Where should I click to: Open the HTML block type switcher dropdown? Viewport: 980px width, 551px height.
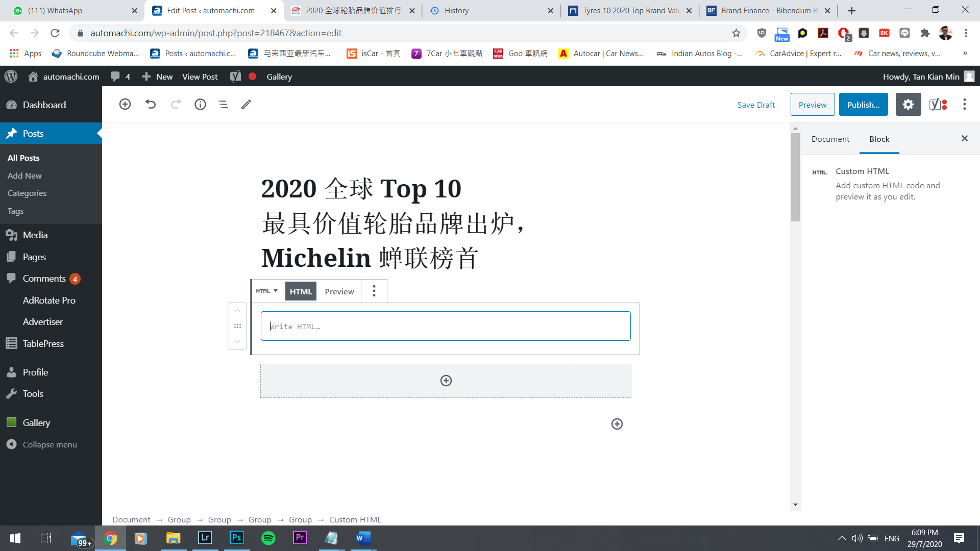pos(267,291)
